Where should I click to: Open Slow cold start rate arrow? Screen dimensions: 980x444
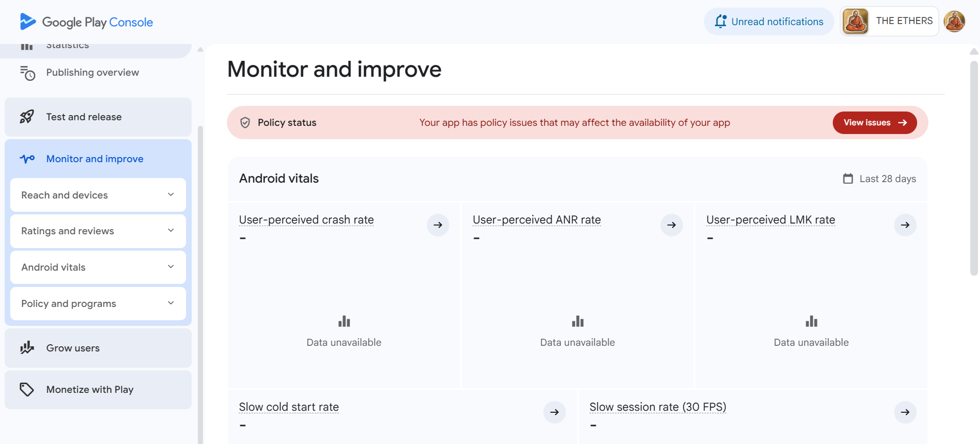coord(554,412)
